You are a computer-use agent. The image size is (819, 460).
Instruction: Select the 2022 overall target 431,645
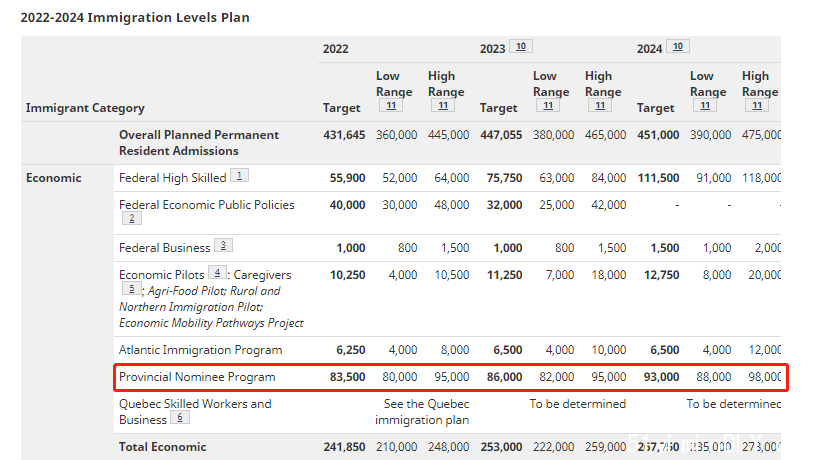344,135
